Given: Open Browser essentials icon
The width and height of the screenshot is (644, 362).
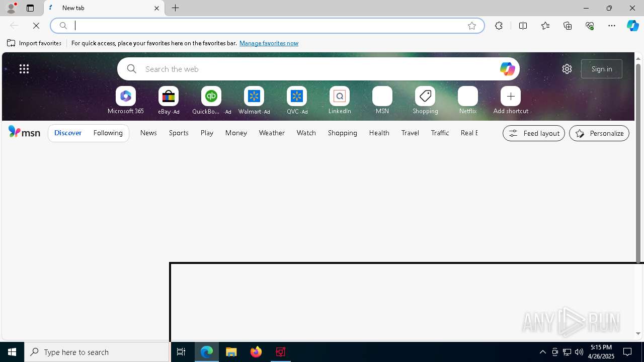Looking at the screenshot, I should tap(590, 26).
